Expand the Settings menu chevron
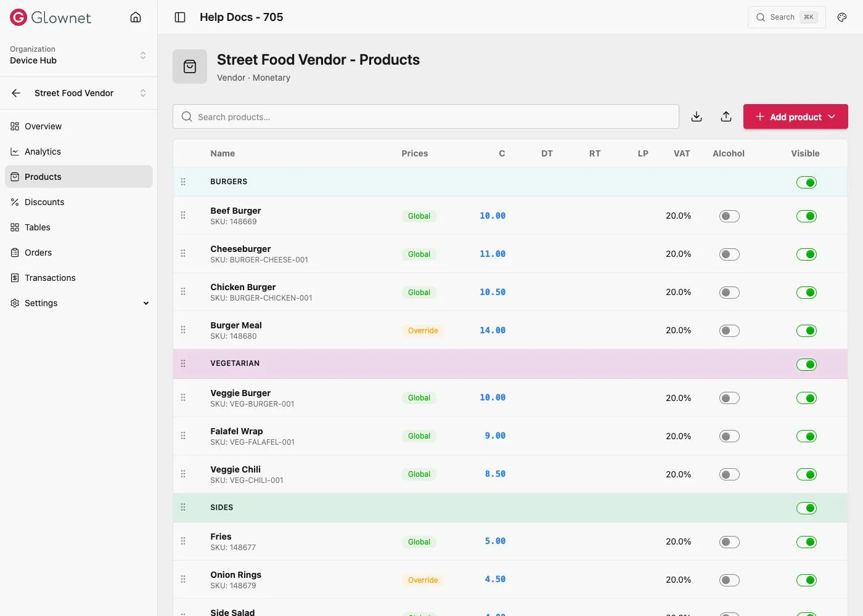Viewport: 863px width, 616px height. click(x=146, y=303)
